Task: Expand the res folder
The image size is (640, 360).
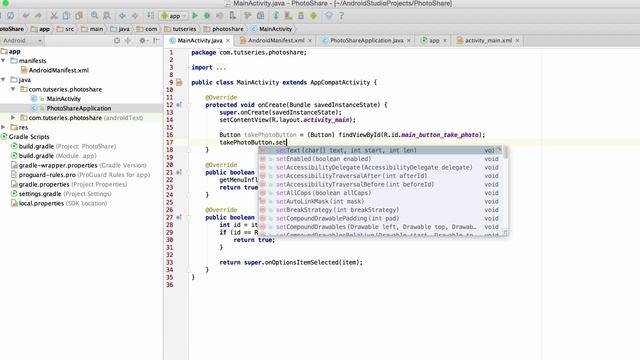Action: [4, 127]
